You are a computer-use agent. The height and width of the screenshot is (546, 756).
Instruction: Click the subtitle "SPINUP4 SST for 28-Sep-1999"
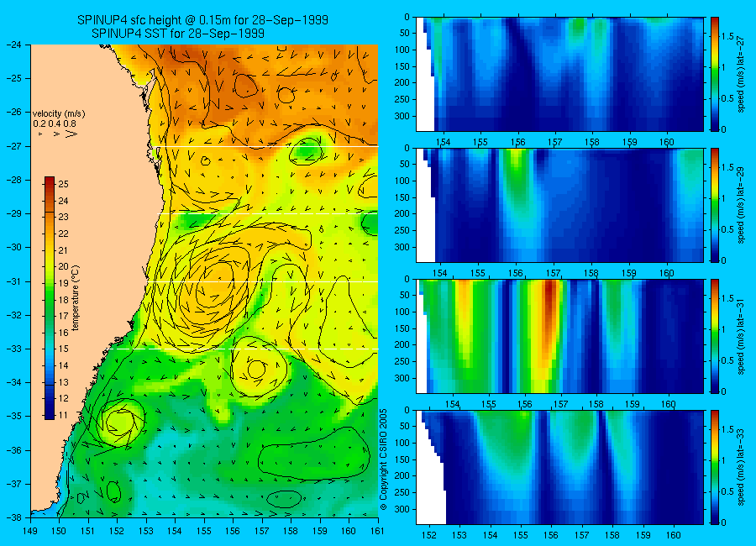click(x=178, y=34)
